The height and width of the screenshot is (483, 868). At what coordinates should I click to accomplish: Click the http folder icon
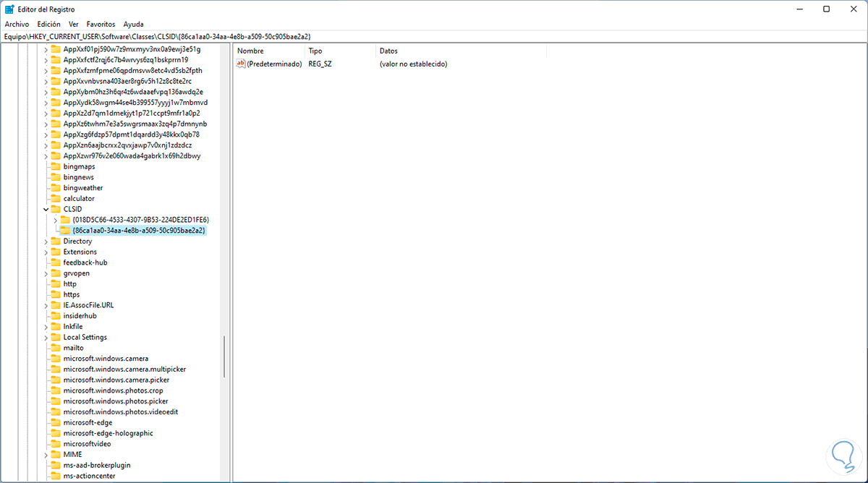coord(56,284)
